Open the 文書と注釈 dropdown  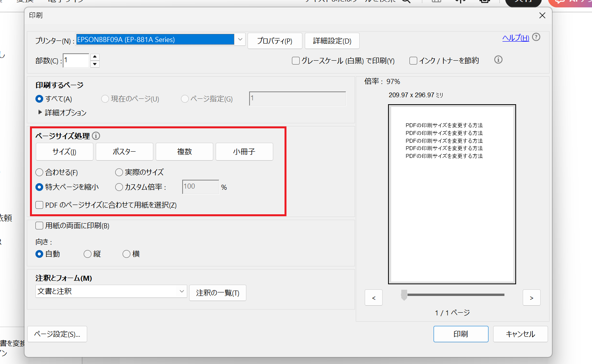[x=181, y=291]
